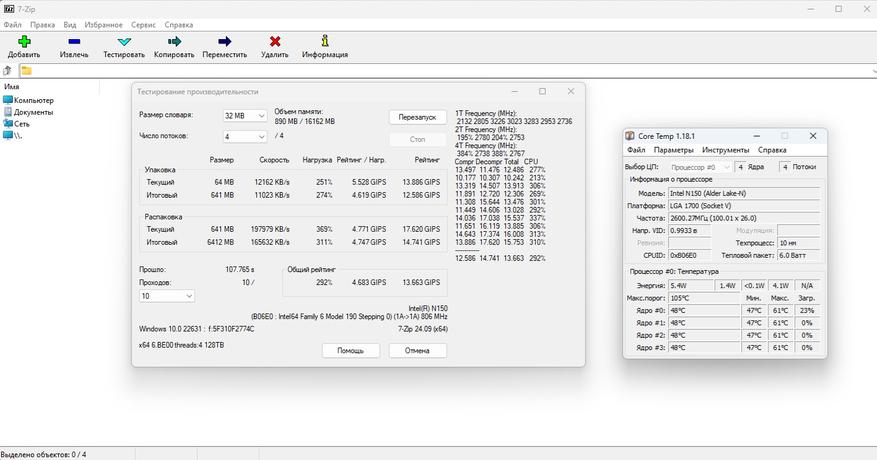Go up one folder level using the arrow icon

[7, 71]
